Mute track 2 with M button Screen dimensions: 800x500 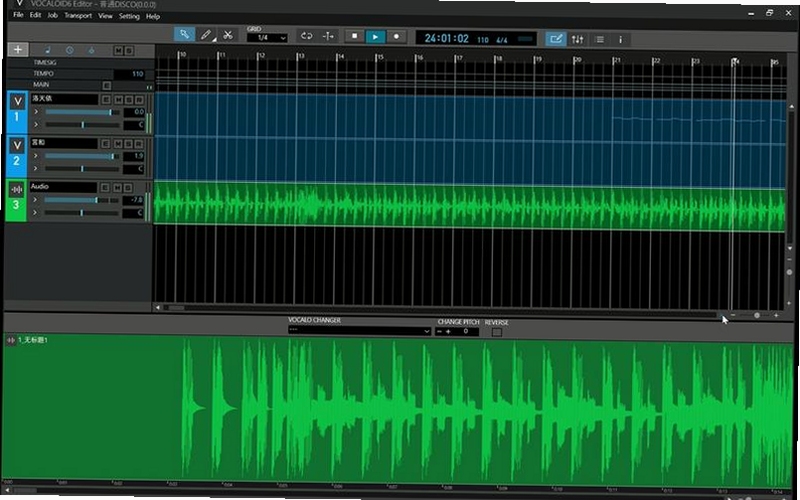click(x=118, y=144)
